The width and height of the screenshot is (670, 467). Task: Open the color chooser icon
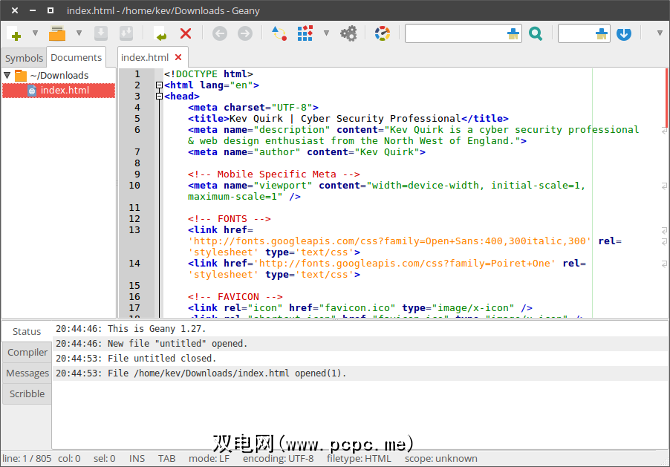(x=382, y=34)
